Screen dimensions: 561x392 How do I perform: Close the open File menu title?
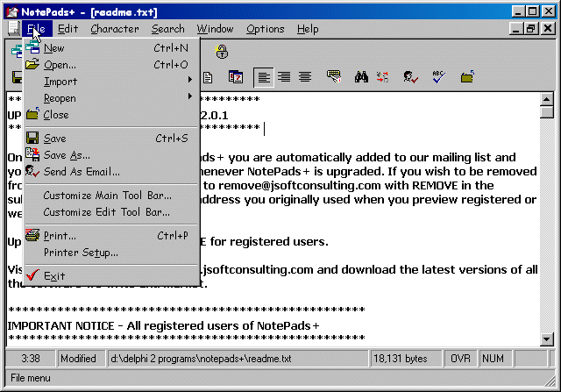[37, 29]
